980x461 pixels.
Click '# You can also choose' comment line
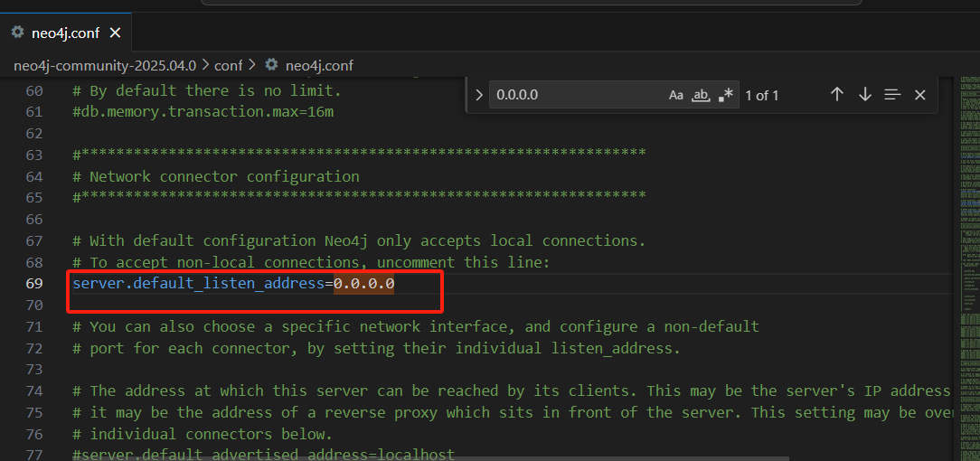tap(416, 326)
